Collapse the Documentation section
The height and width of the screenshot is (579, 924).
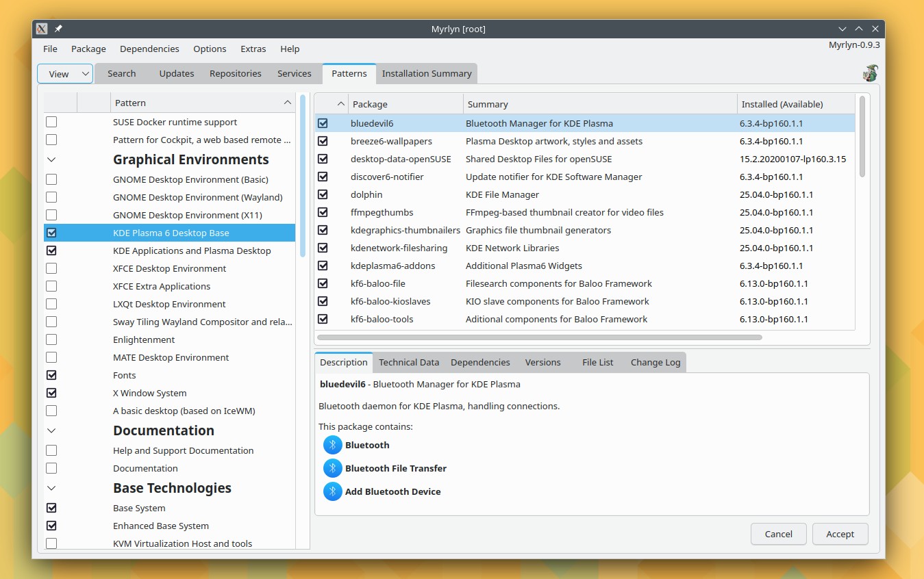[51, 430]
